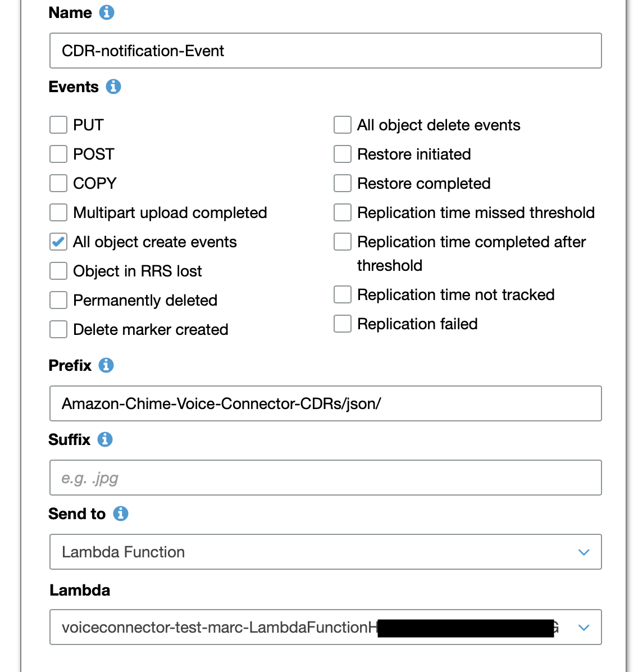The image size is (638, 672).
Task: Open the Send to Lambda Function dropdown
Action: pos(326,552)
